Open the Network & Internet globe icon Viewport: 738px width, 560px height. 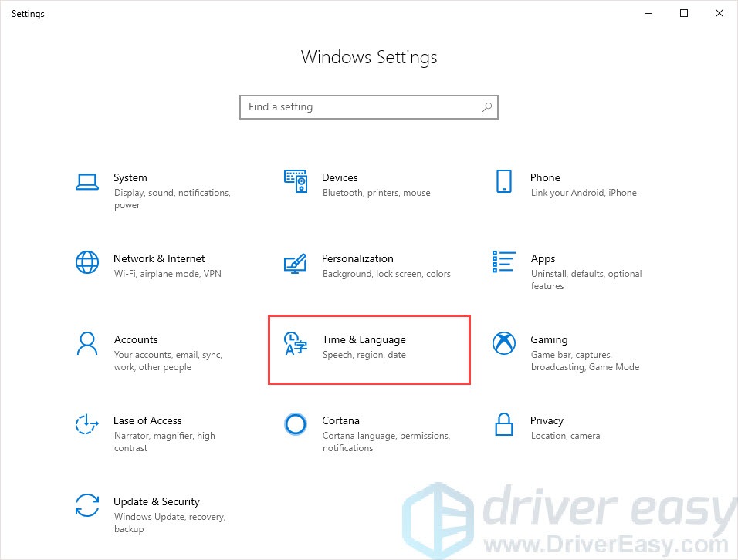coord(86,262)
